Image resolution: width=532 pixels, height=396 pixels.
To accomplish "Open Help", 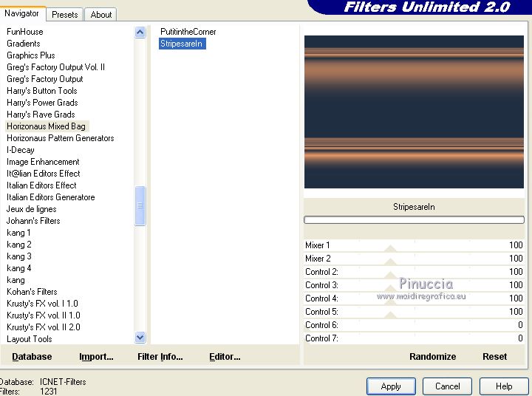I will click(x=504, y=386).
